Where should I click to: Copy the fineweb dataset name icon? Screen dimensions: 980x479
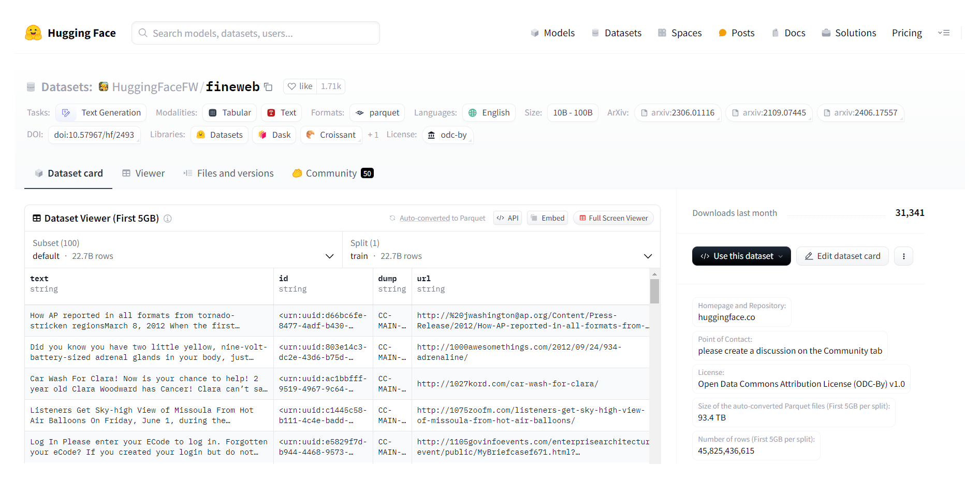pos(268,87)
